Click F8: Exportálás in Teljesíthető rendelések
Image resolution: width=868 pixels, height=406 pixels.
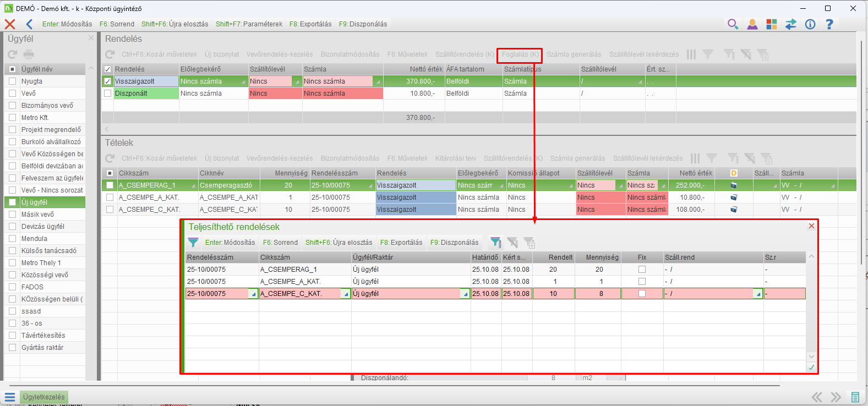click(x=401, y=243)
